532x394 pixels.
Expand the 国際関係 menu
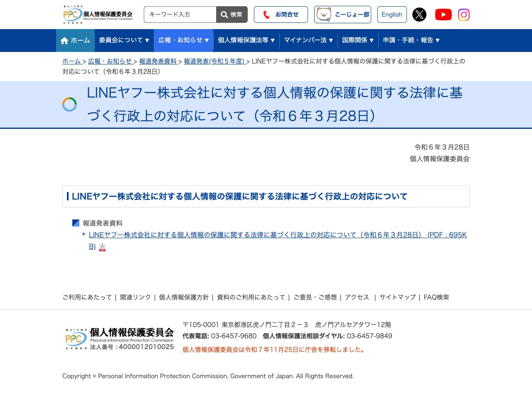(x=358, y=40)
